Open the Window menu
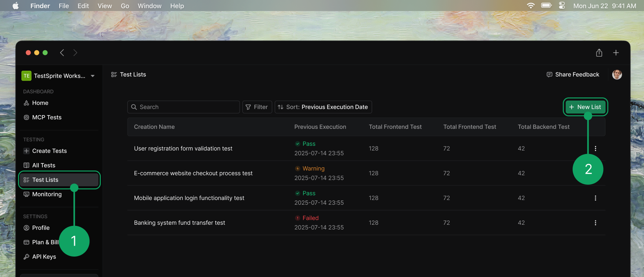The height and width of the screenshot is (277, 644). coord(149,6)
